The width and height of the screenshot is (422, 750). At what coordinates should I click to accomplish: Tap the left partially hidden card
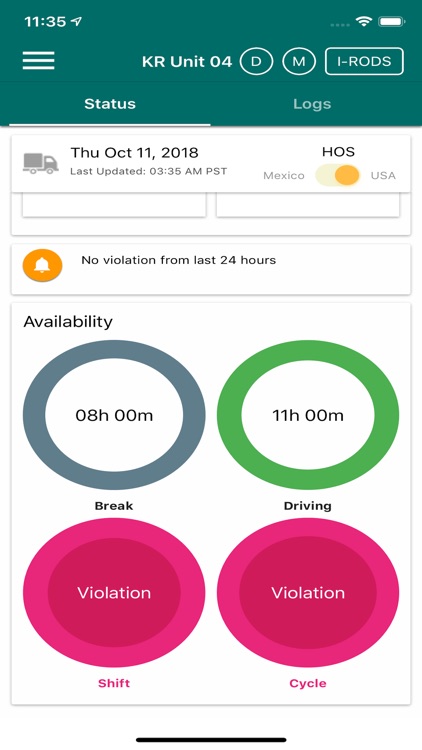[114, 205]
